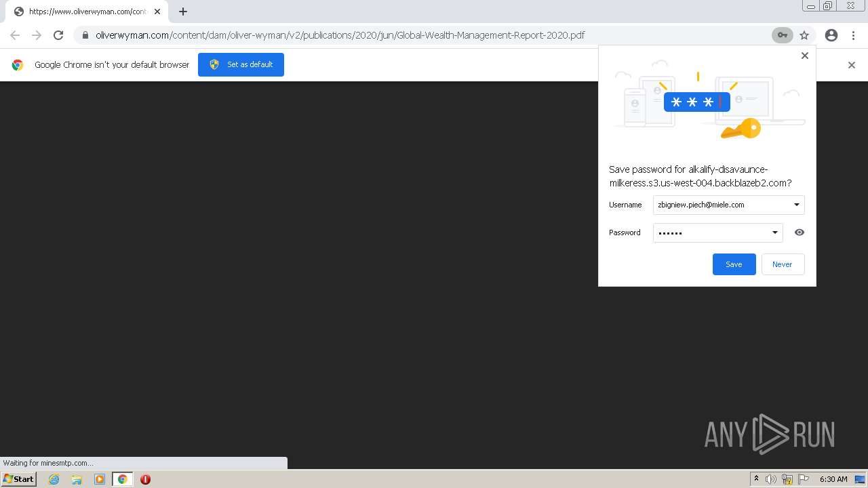The height and width of the screenshot is (488, 868).
Task: Click "Google Chrome isn't your default browser" text
Action: (x=112, y=64)
